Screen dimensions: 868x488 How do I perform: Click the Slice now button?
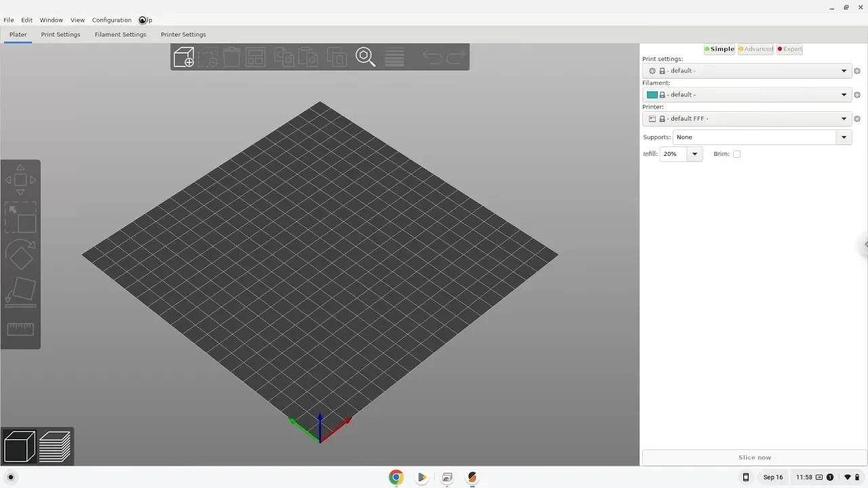[x=754, y=457]
